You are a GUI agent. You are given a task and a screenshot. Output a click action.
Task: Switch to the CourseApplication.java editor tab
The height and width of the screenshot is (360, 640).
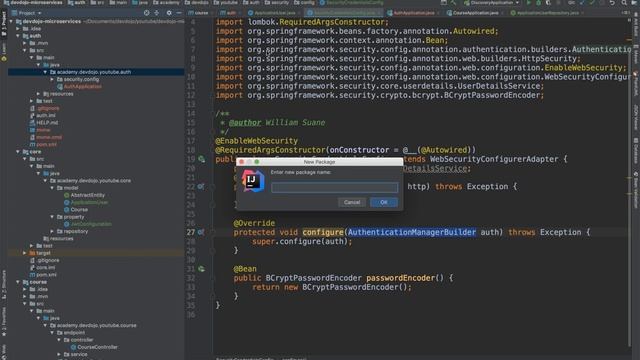pyautogui.click(x=475, y=13)
